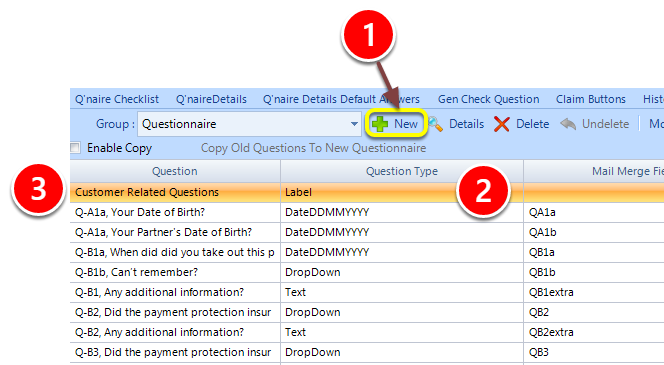
Task: Click the red X Delete icon
Action: 502,124
